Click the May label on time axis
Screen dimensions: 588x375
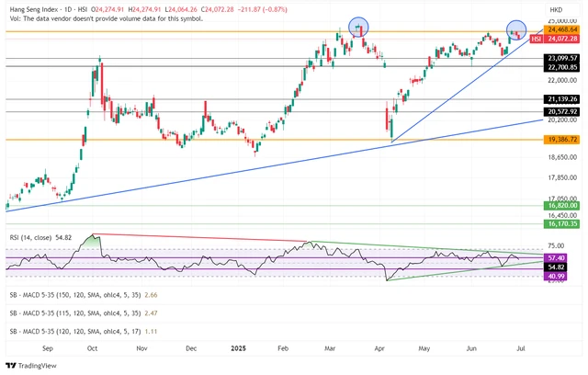coord(424,348)
